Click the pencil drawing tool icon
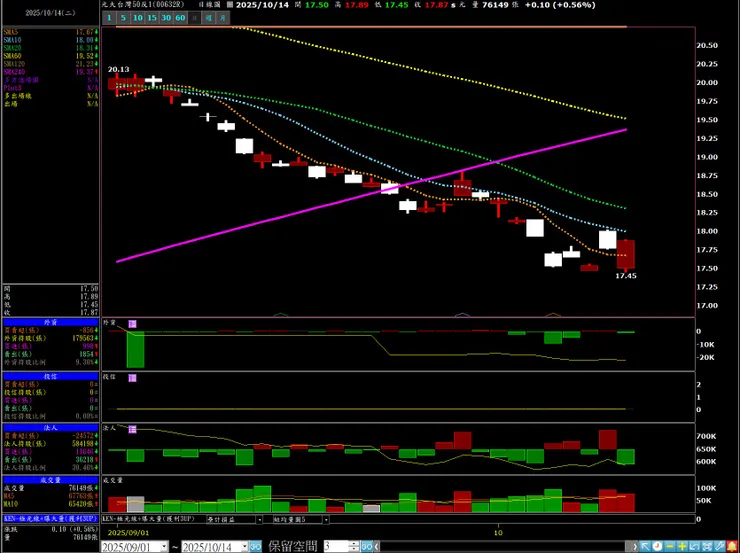Viewport: 740px width, 553px height. [x=719, y=546]
